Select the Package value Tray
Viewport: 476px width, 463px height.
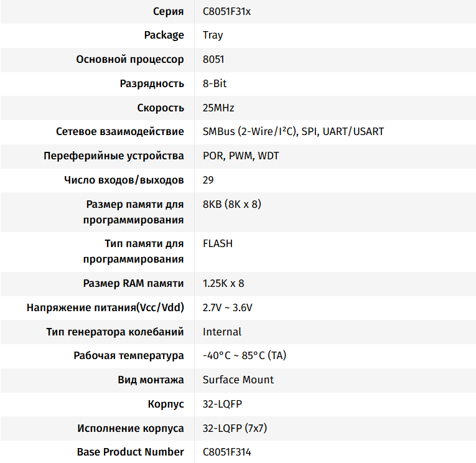click(213, 35)
